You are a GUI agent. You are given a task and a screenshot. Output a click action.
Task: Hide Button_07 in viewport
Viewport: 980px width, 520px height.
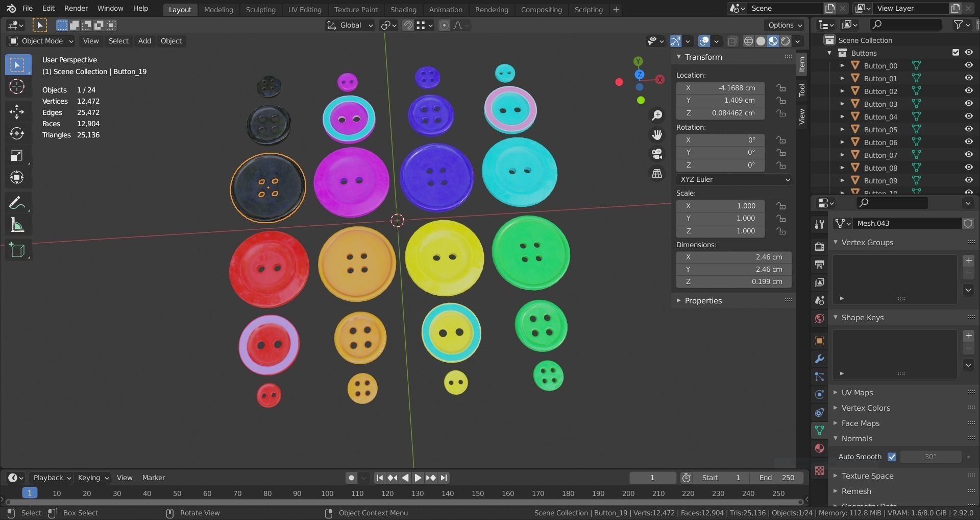pos(968,155)
